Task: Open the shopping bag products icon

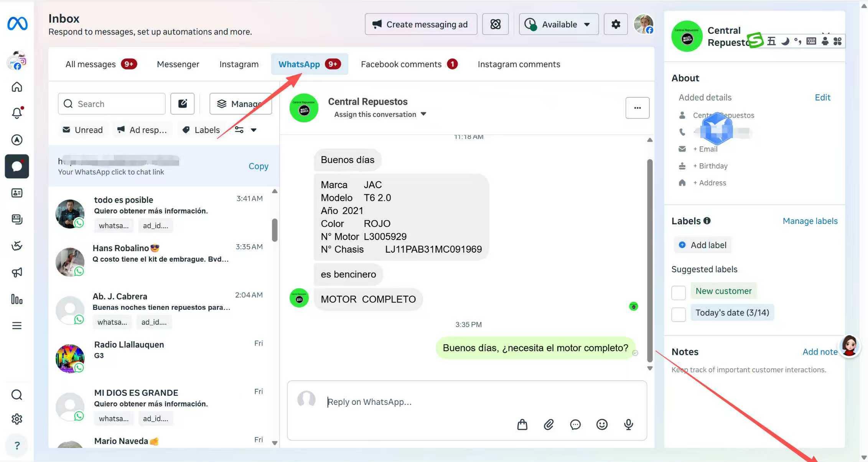Action: (x=522, y=424)
